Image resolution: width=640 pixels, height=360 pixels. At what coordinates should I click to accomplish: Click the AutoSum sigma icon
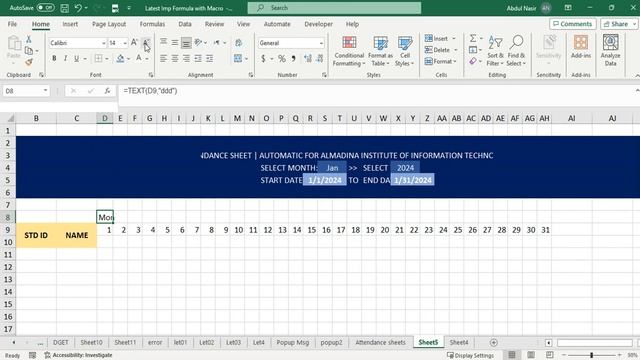pyautogui.click(x=473, y=38)
